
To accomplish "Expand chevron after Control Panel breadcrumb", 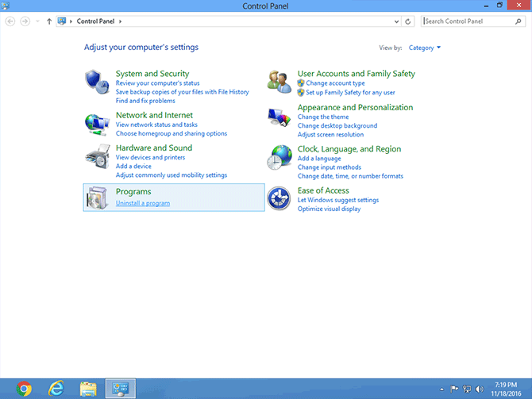I will coord(120,21).
